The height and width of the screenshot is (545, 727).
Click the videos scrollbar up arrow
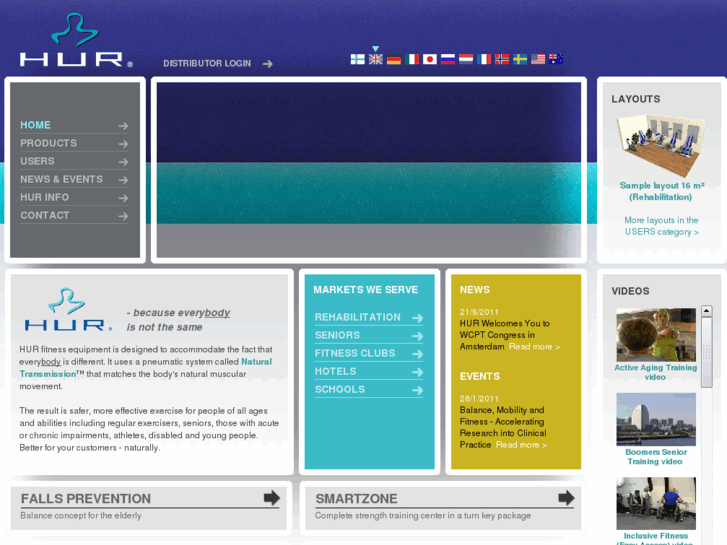tap(707, 311)
